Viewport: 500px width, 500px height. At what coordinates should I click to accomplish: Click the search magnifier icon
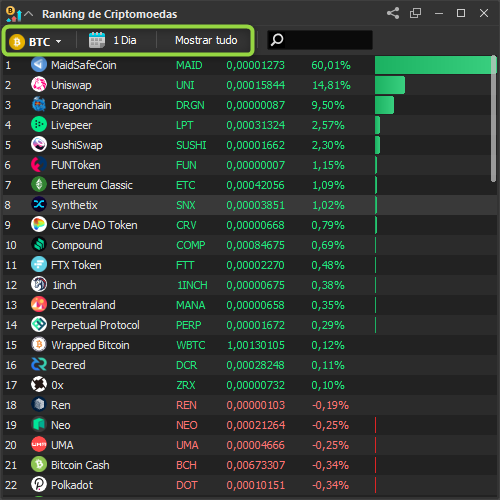[277, 40]
